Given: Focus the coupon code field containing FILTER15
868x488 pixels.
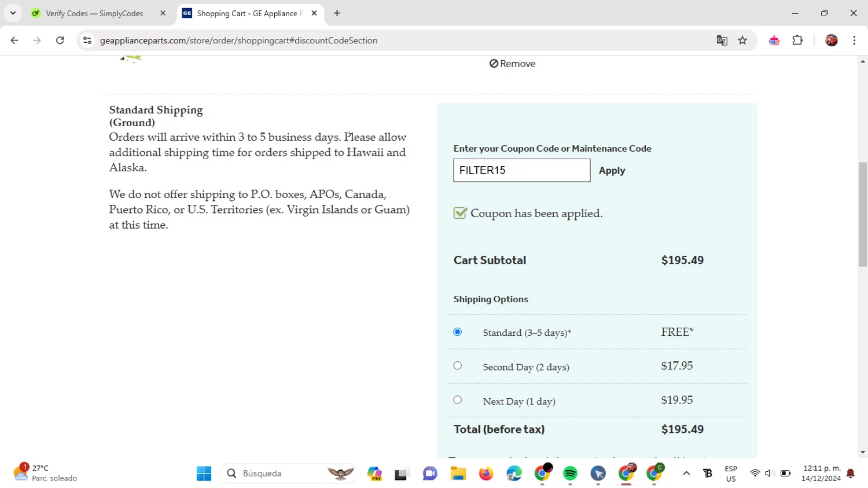Looking at the screenshot, I should click(x=521, y=170).
